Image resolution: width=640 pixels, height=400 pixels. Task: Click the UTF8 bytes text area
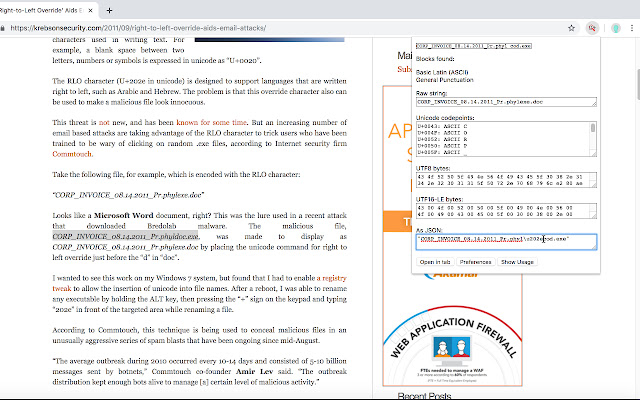[x=506, y=180]
